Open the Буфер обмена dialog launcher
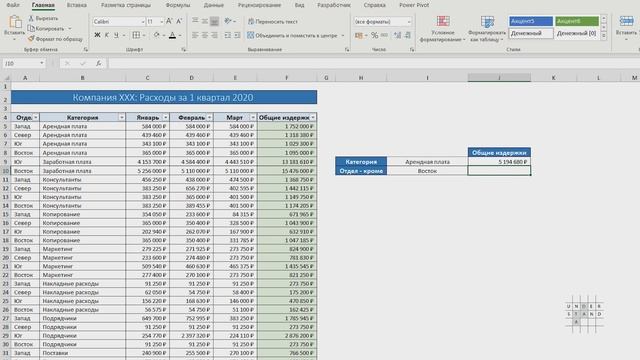 [86, 49]
